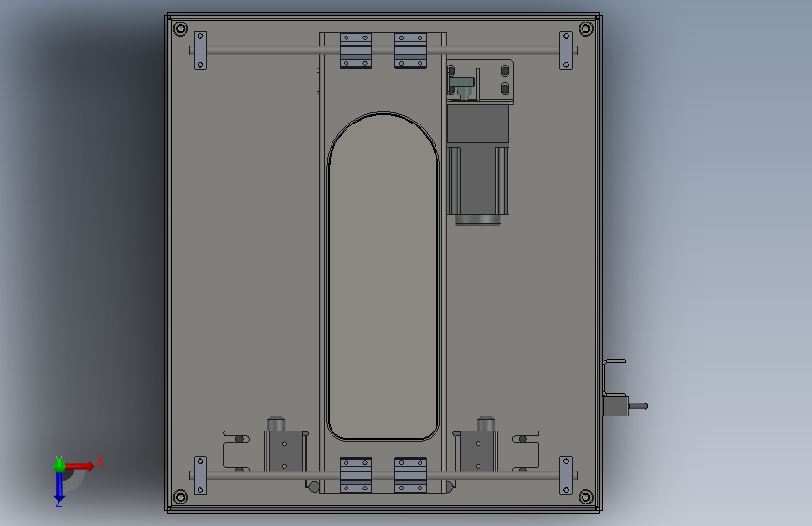Click the blue Z axis of the orientation triad
The width and height of the screenshot is (812, 526).
coord(59,486)
